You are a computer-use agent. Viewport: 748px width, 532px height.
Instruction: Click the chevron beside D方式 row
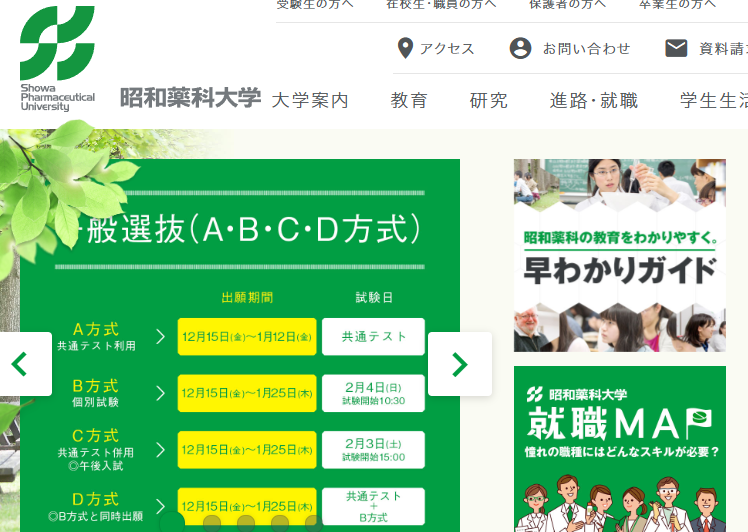pos(161,506)
